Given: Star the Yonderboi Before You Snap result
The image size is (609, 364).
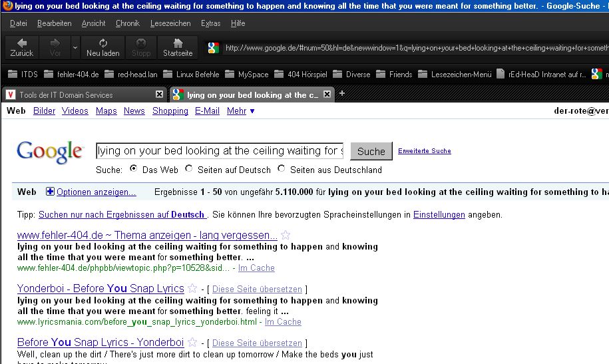Looking at the screenshot, I should [x=192, y=288].
